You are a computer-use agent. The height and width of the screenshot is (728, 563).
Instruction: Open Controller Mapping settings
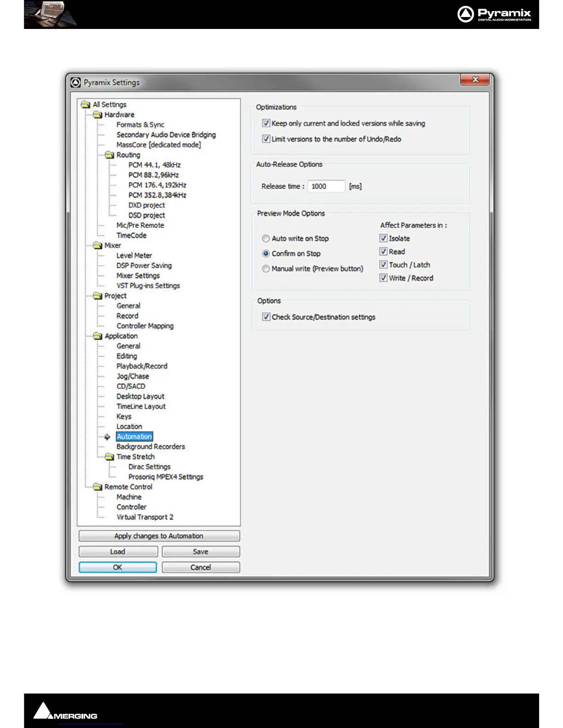coord(145,326)
